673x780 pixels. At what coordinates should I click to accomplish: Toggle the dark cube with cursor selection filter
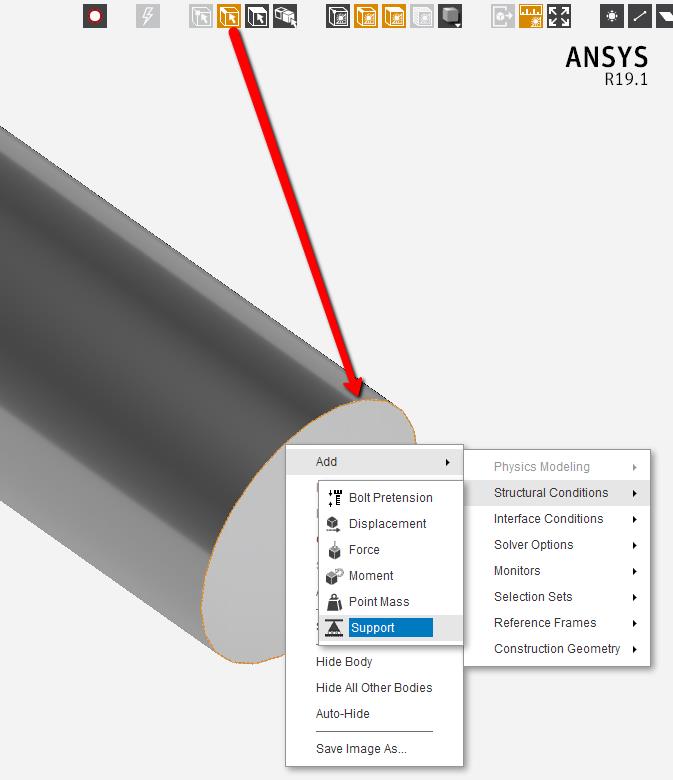(257, 16)
